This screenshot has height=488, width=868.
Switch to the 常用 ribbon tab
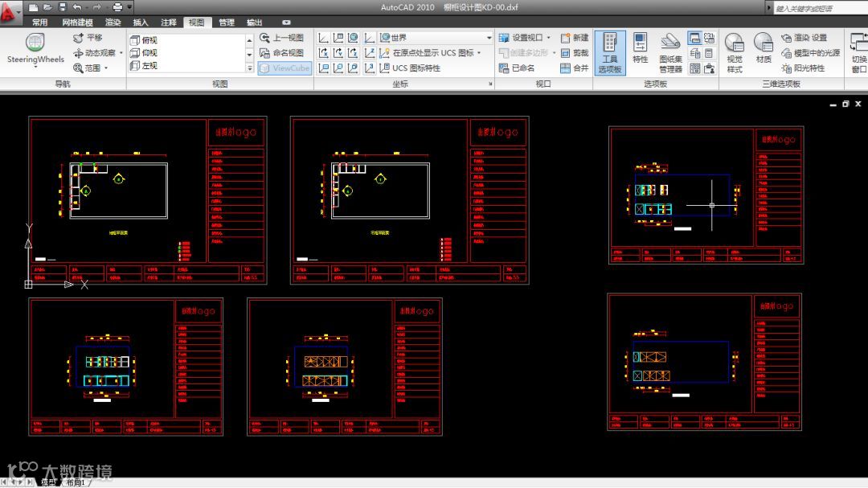coord(39,23)
